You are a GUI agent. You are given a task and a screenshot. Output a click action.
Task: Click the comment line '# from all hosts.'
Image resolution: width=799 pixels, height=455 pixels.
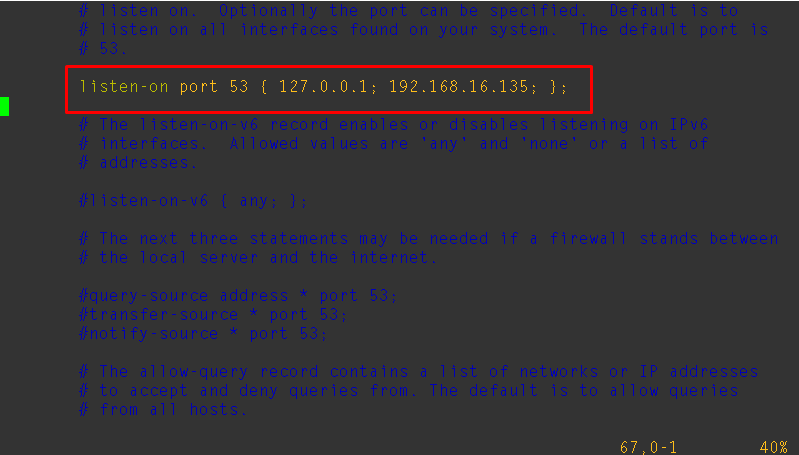[x=163, y=410]
